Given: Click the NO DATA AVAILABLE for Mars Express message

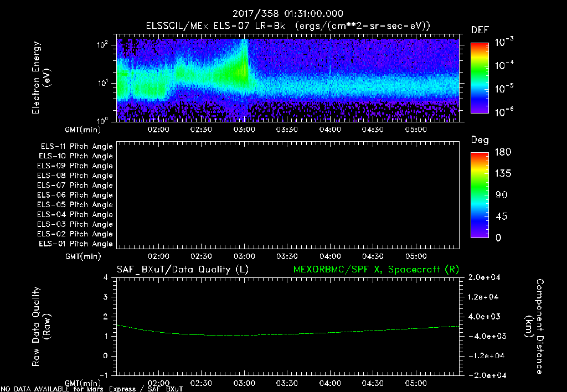Looking at the screenshot, I should pyautogui.click(x=92, y=389).
